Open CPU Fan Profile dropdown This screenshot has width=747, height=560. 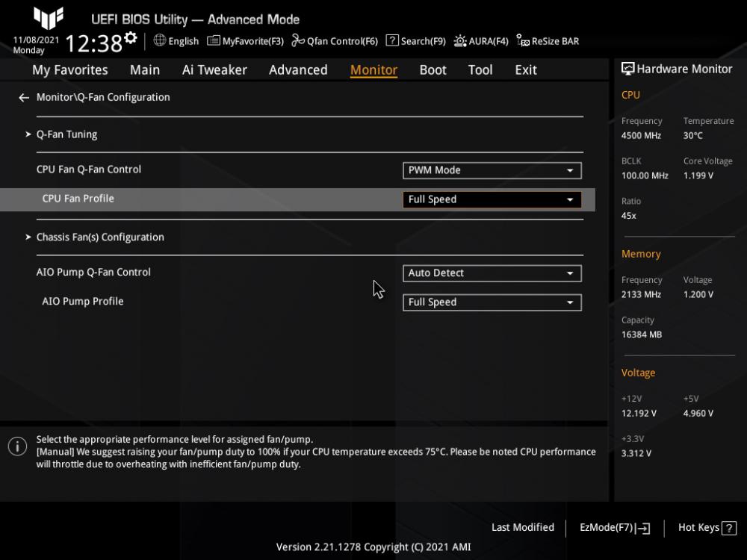492,199
